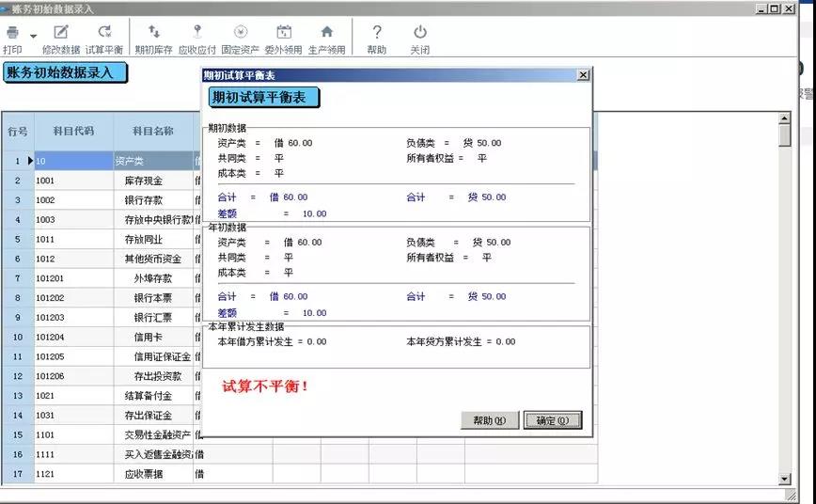This screenshot has height=504, width=816.
Task: Select the 生产领用 toolbar icon
Action: [326, 33]
